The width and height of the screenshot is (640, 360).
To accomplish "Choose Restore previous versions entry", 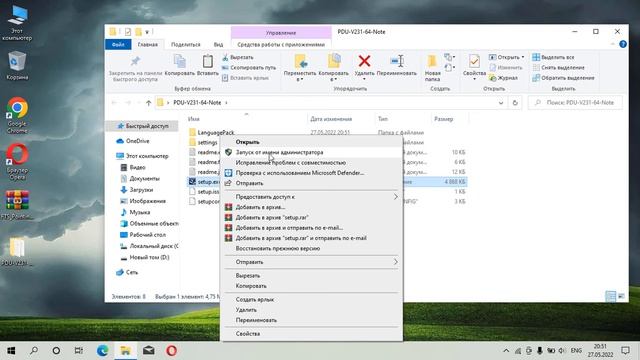I will click(311, 248).
